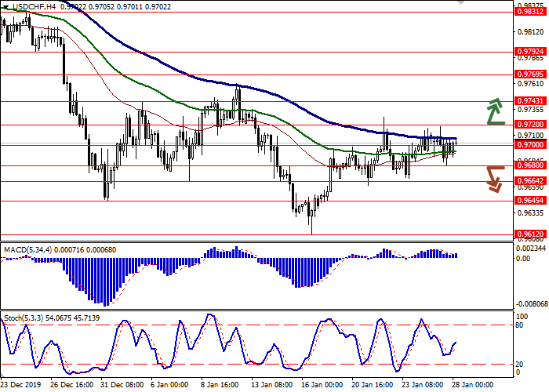Click the MACD(5,34,4) indicator label
549x392 pixels.
[31, 249]
